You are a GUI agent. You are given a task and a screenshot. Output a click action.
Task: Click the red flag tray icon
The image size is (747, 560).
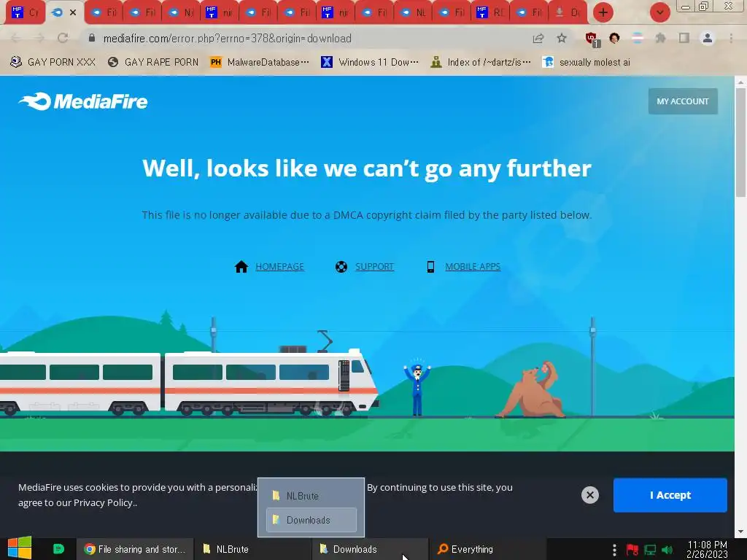(x=632, y=550)
